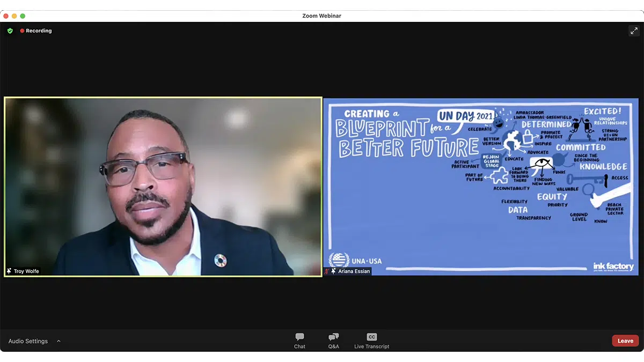Select Troy Wolfe's video tile
644x362 pixels.
point(163,187)
